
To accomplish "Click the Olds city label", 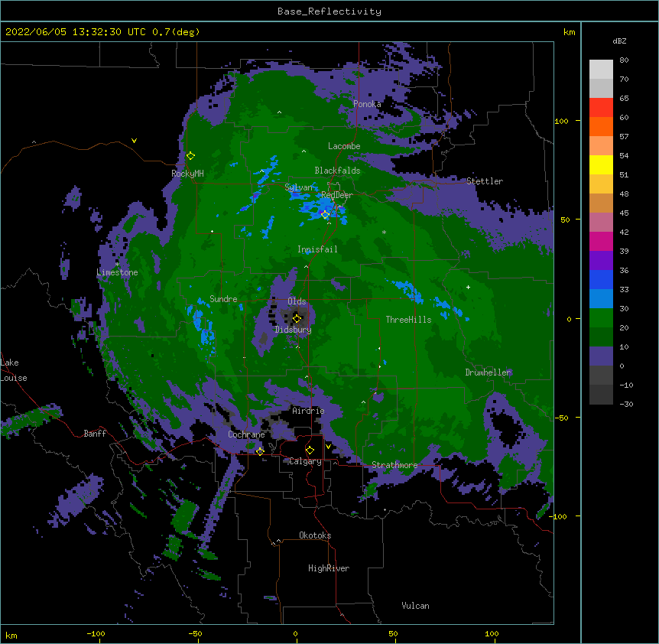I will pos(297,301).
